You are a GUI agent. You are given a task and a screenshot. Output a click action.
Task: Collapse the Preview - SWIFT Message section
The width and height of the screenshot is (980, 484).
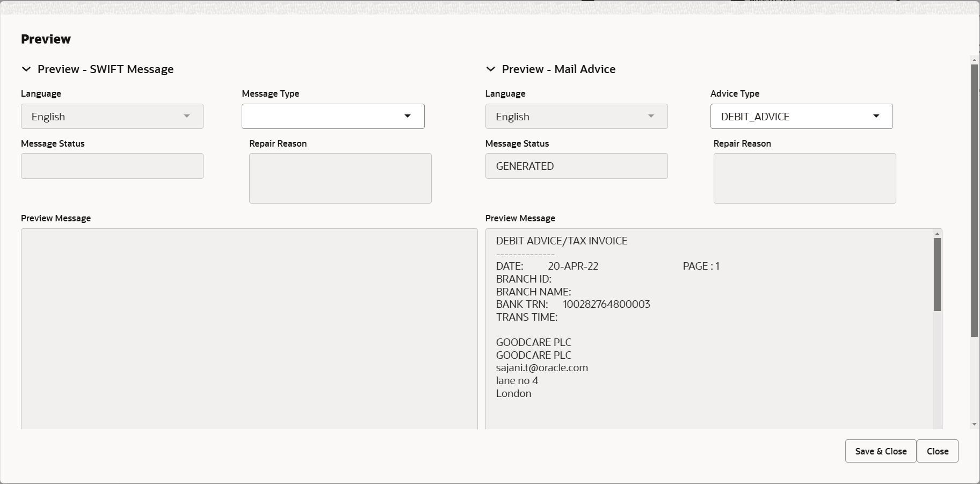click(26, 69)
